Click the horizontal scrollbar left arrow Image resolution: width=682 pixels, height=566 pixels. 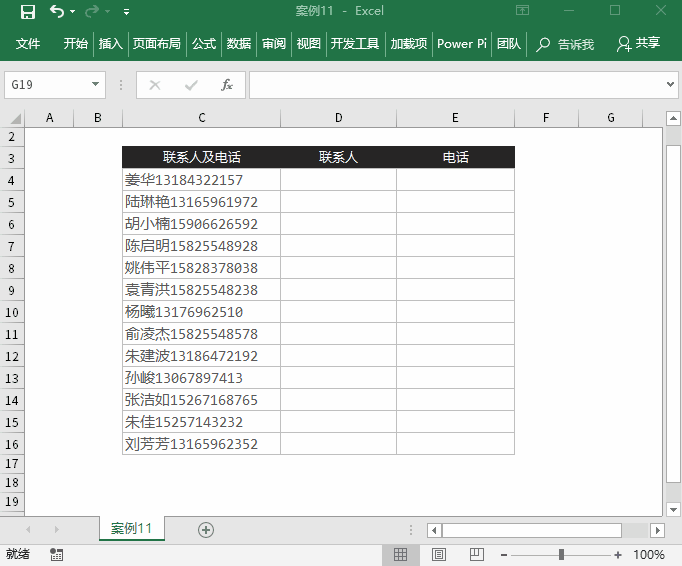click(x=434, y=530)
